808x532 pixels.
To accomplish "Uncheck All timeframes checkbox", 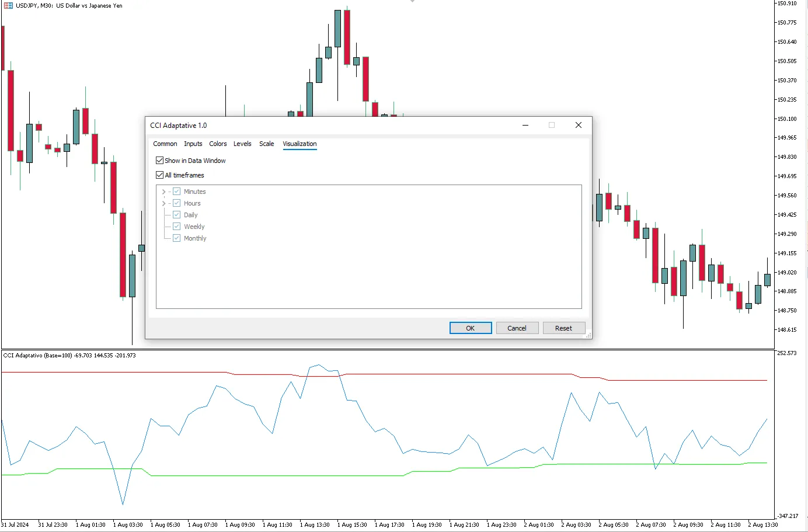I will click(160, 175).
